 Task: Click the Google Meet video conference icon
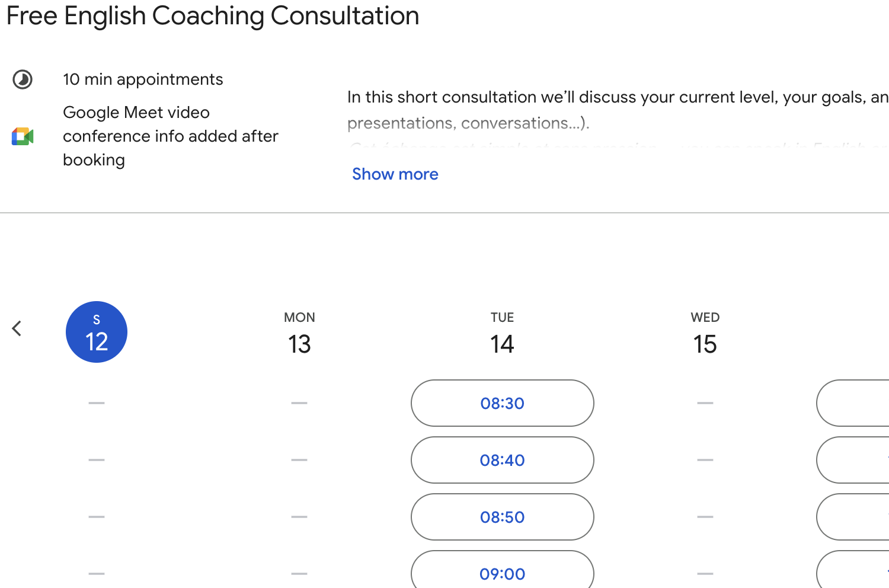(21, 136)
